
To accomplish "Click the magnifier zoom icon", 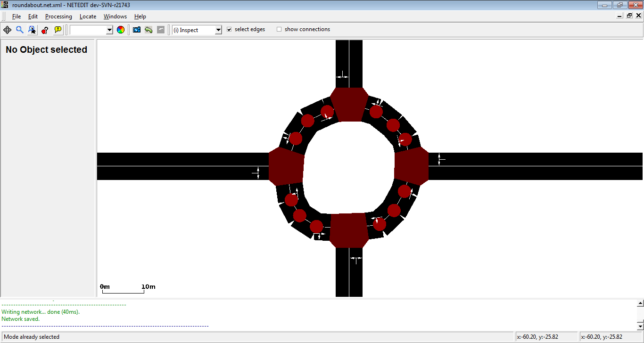I will pyautogui.click(x=20, y=30).
